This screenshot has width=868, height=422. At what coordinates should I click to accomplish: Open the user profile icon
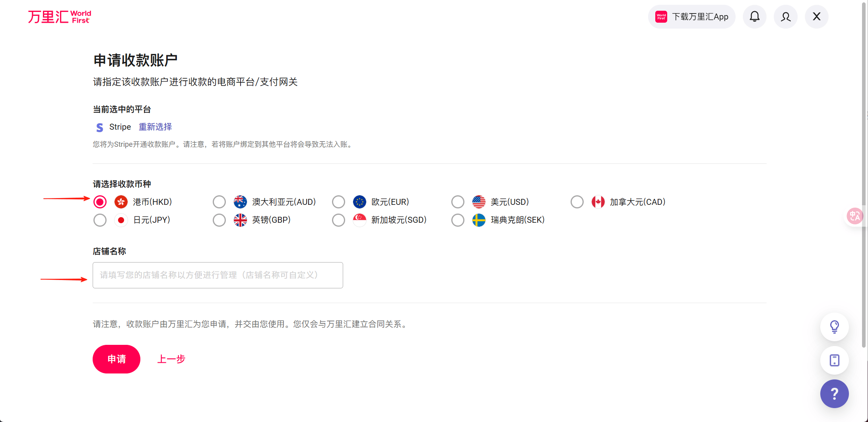click(785, 17)
